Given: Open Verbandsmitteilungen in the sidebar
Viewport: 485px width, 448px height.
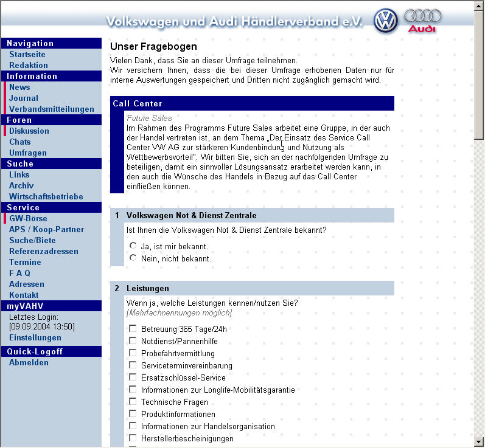Looking at the screenshot, I should point(51,109).
